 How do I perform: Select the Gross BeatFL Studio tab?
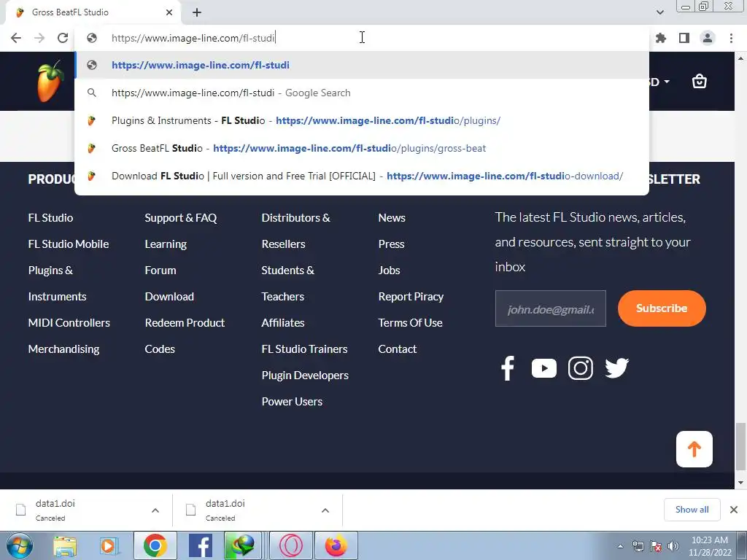pyautogui.click(x=93, y=12)
